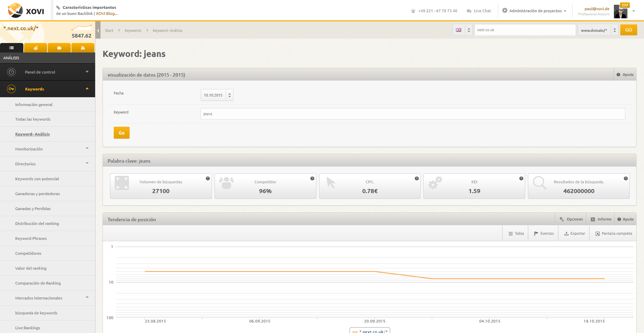Image resolution: width=644 pixels, height=333 pixels.
Task: Open the account dropdown arrow
Action: pos(634,11)
